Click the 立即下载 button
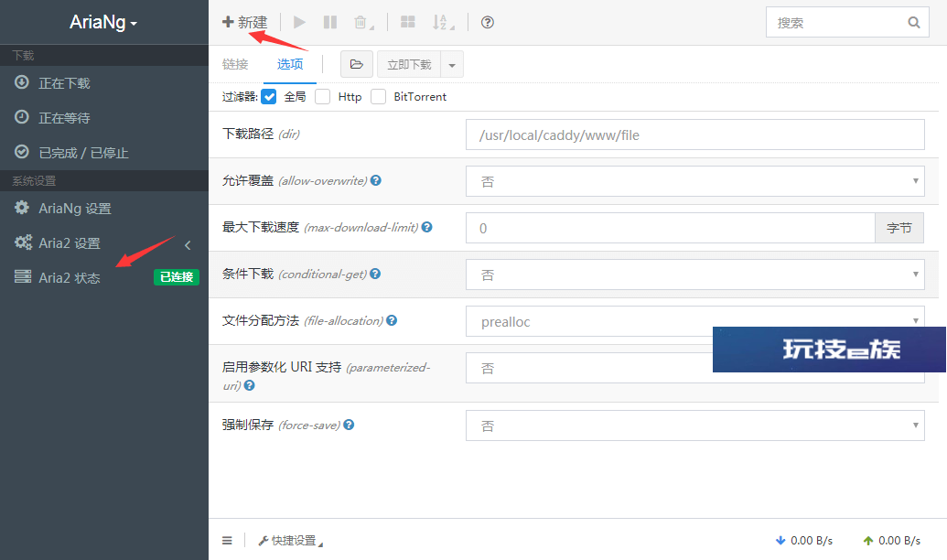 409,64
